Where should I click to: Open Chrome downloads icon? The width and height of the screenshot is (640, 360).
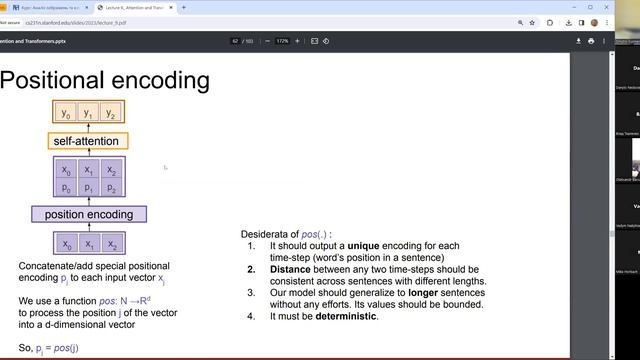click(569, 23)
